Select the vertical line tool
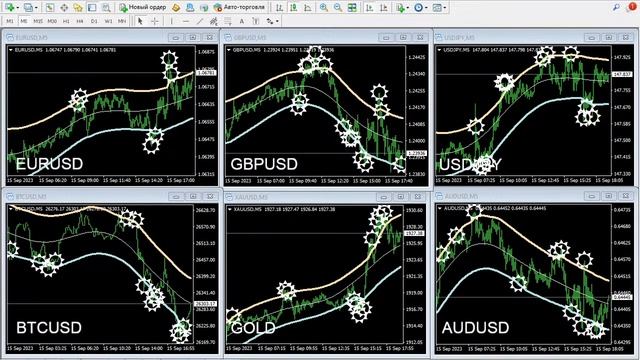 click(172, 21)
